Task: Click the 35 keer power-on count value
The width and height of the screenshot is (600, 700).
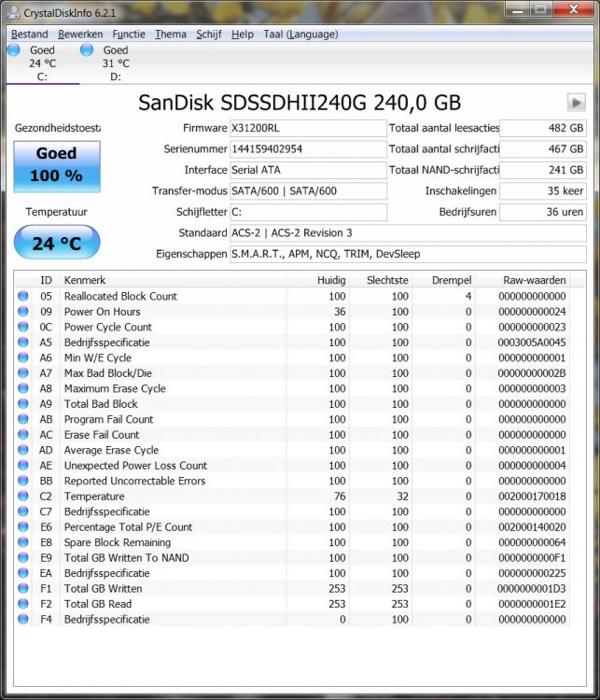Action: point(543,191)
